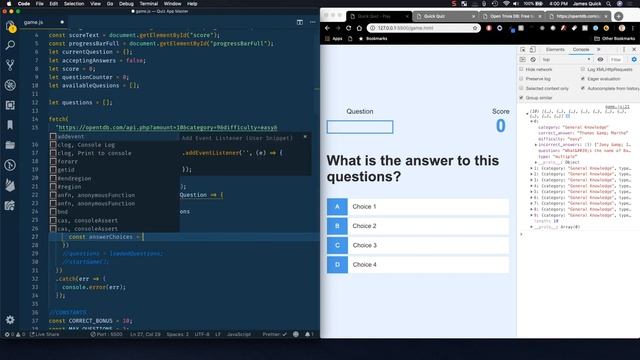The image size is (640, 360).
Task: Activate the DevTools inspect element picker
Action: pos(523,49)
